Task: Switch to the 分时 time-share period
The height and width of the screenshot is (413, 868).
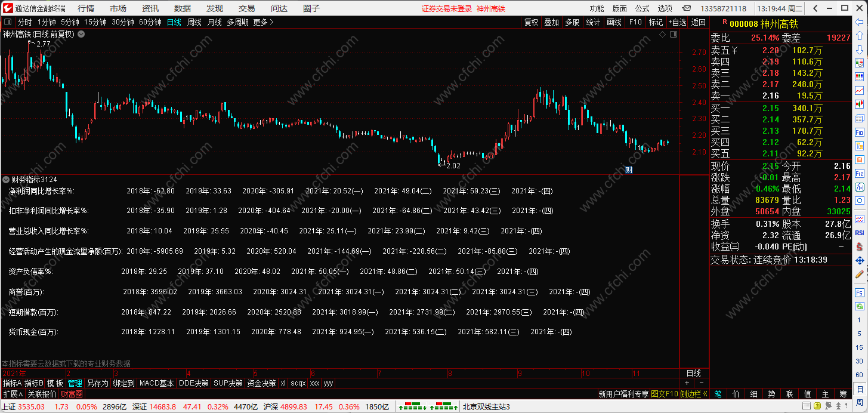Action: pos(25,22)
